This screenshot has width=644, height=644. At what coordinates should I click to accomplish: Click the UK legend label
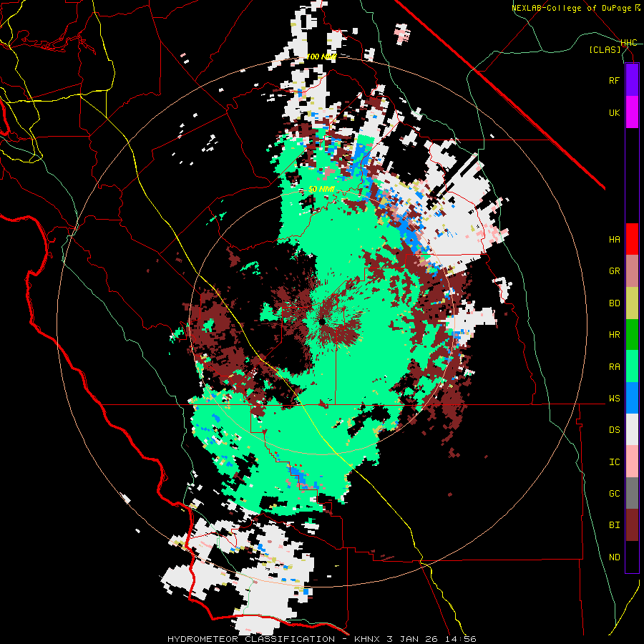614,112
